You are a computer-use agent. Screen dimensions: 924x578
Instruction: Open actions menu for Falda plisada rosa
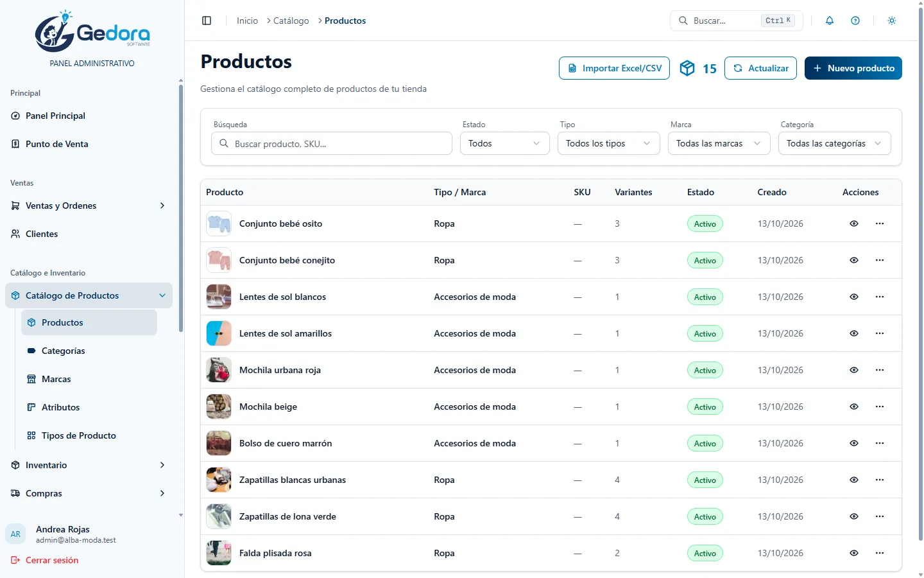pos(880,553)
